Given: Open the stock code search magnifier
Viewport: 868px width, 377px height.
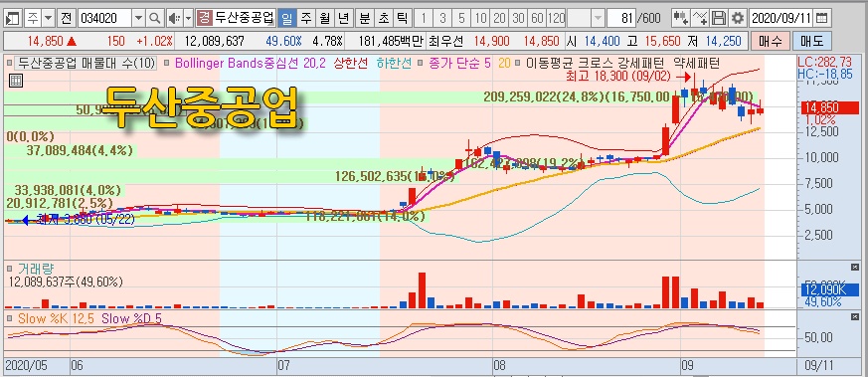Looking at the screenshot, I should point(155,18).
